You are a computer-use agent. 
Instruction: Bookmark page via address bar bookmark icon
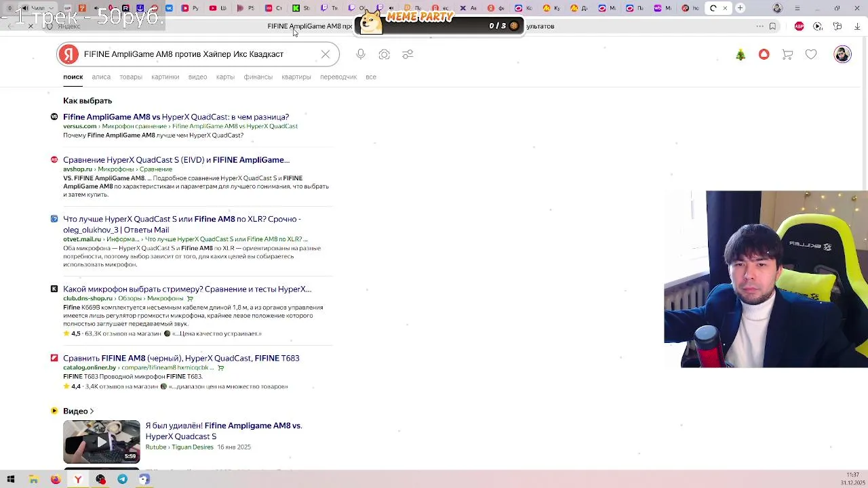[x=772, y=26]
